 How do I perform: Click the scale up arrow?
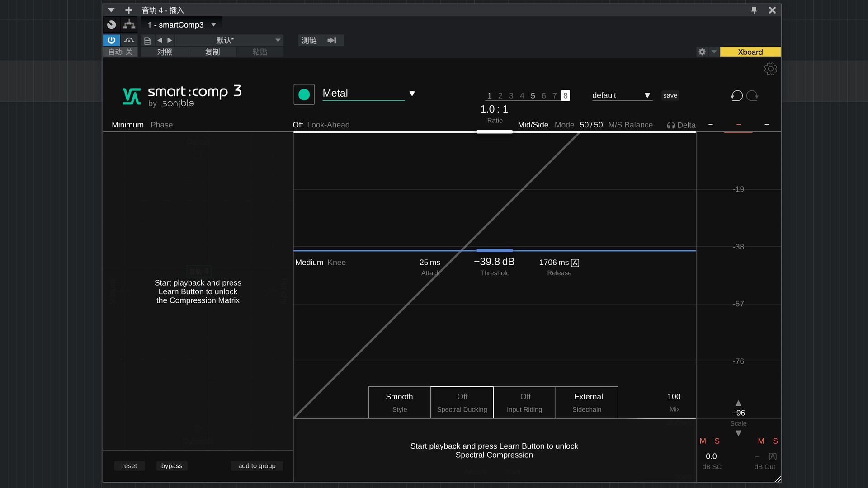(738, 403)
